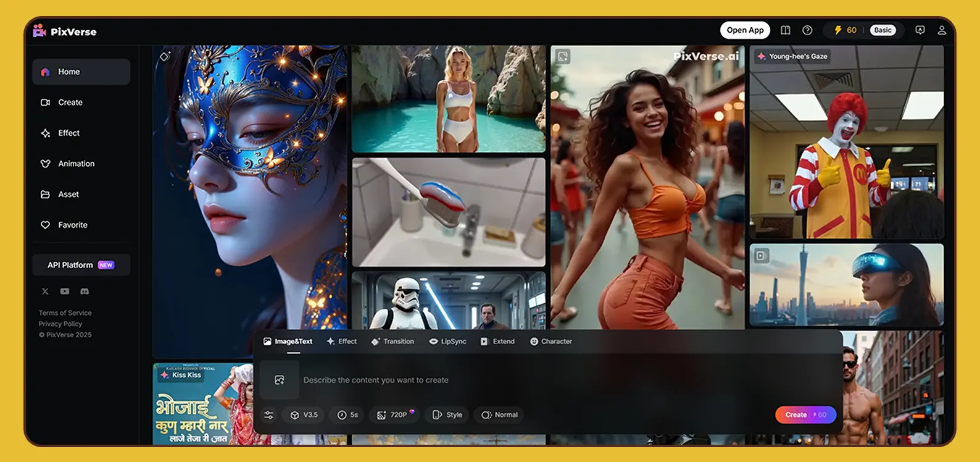The height and width of the screenshot is (462, 980).
Task: Open the user profile icon
Action: (942, 30)
